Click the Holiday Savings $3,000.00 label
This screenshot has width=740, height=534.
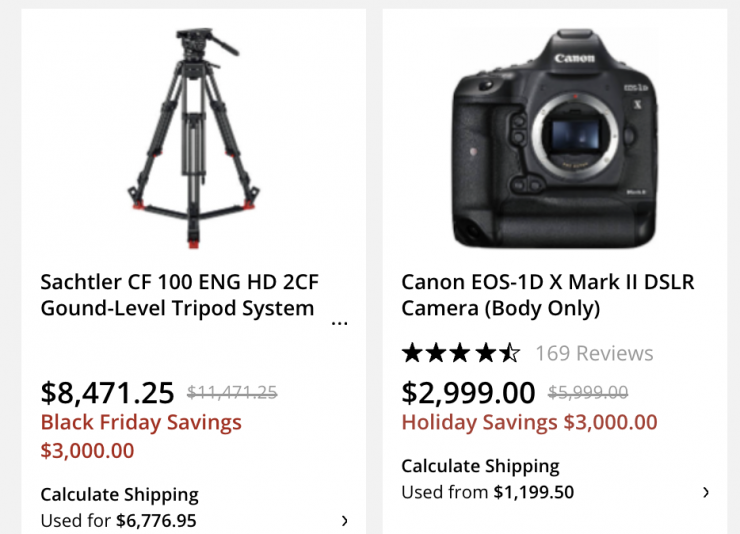pyautogui.click(x=529, y=422)
